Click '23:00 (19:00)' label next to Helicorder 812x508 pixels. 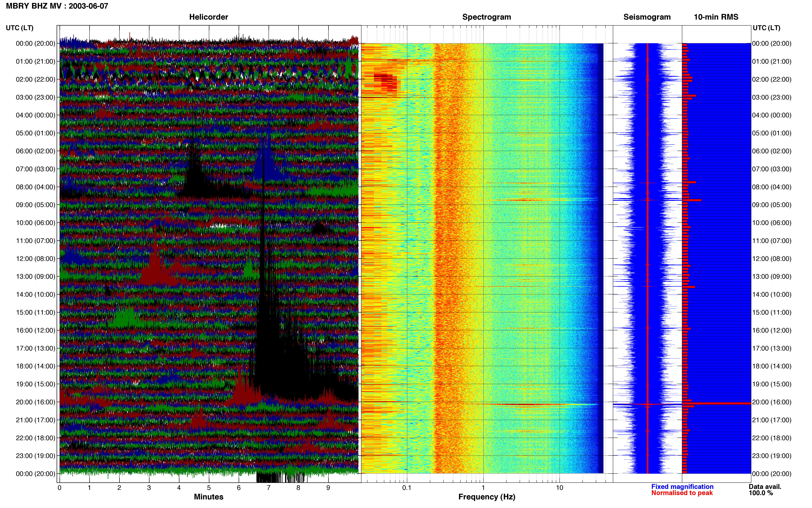(36, 456)
